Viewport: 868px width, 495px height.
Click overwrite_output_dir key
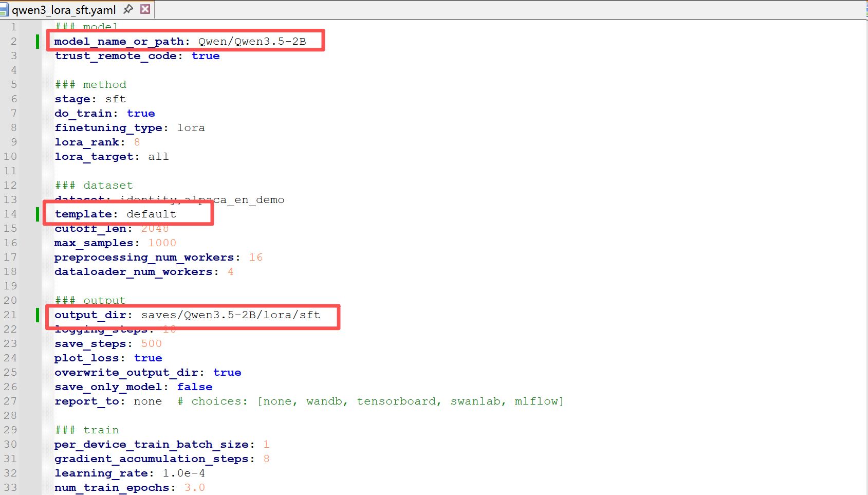pos(126,373)
